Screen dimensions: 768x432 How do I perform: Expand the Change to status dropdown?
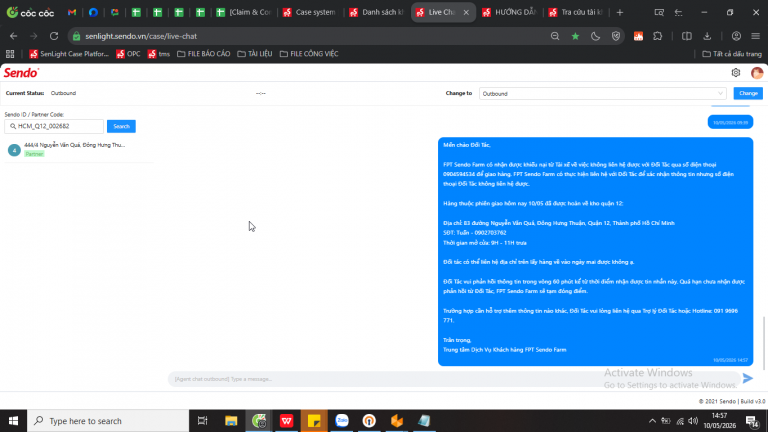(602, 94)
